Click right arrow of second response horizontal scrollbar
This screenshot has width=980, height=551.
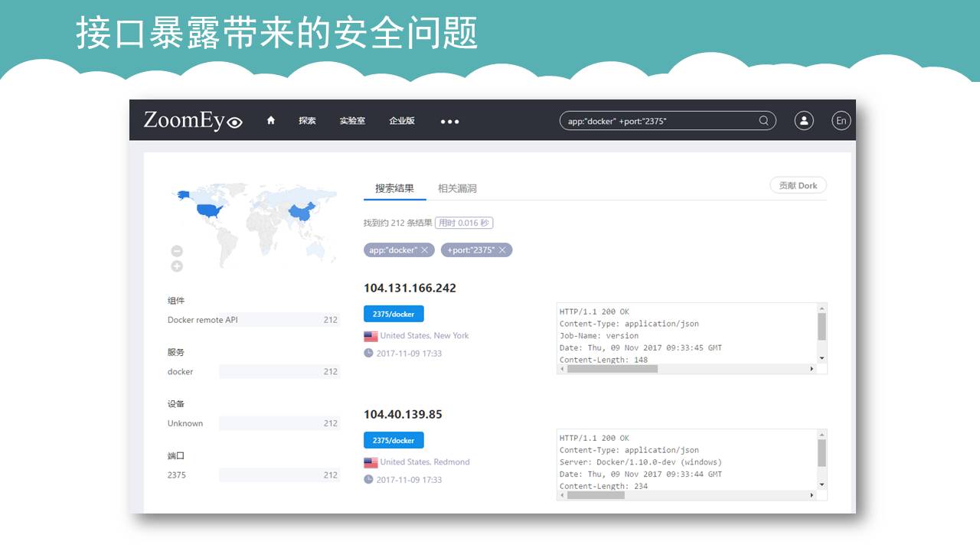tap(812, 495)
